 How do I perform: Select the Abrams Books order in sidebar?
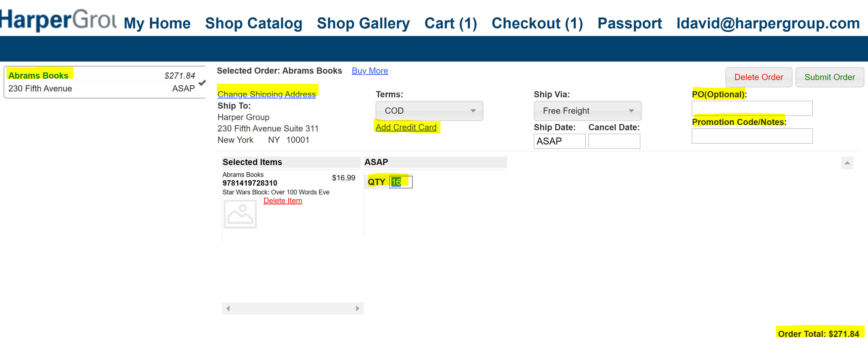click(x=105, y=82)
